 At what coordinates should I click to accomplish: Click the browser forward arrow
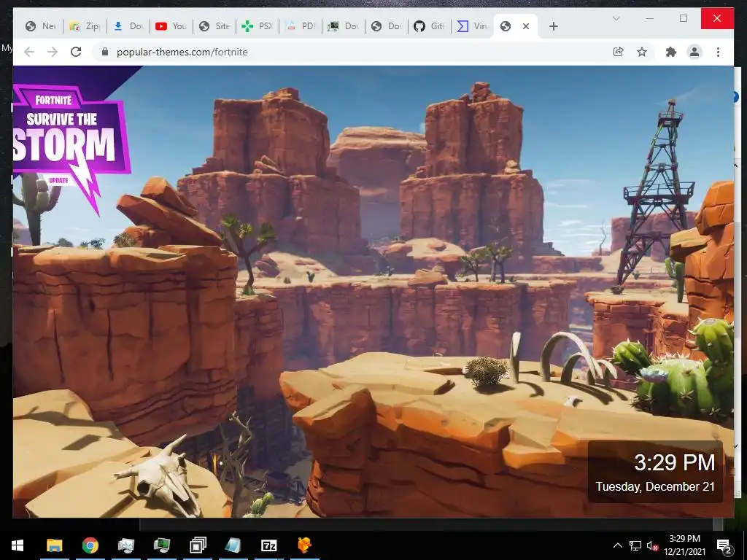pyautogui.click(x=53, y=52)
